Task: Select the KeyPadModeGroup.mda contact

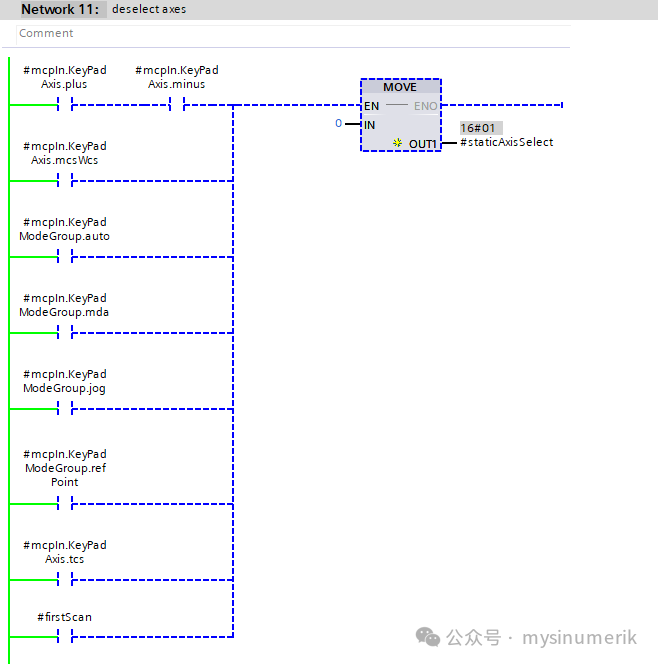Action: click(65, 332)
